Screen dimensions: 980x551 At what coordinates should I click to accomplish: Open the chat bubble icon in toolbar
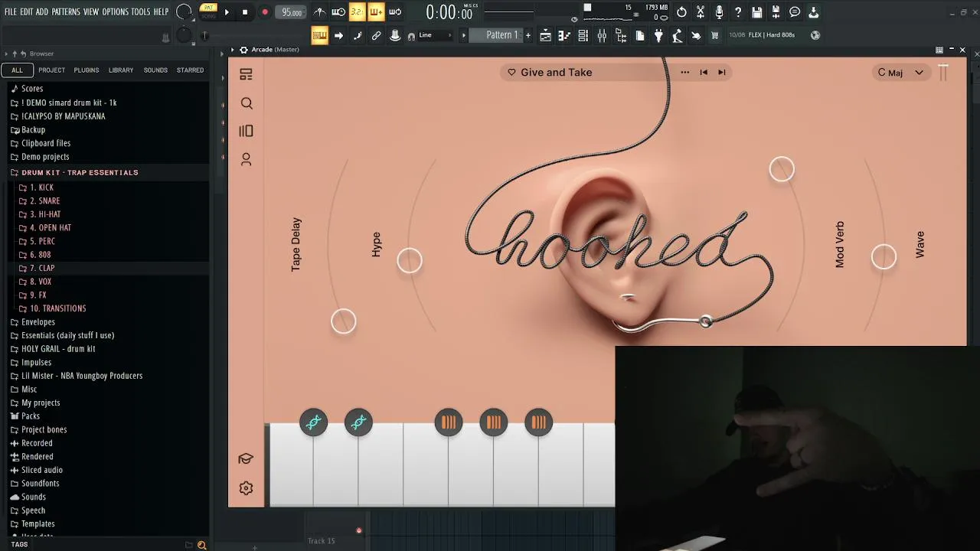click(795, 12)
